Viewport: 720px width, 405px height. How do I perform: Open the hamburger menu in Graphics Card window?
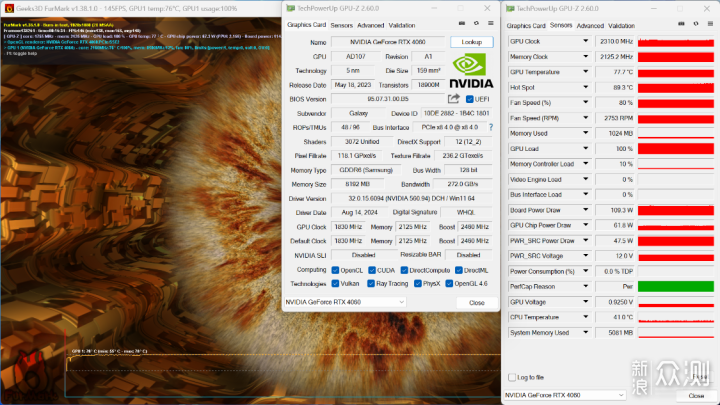[x=490, y=23]
